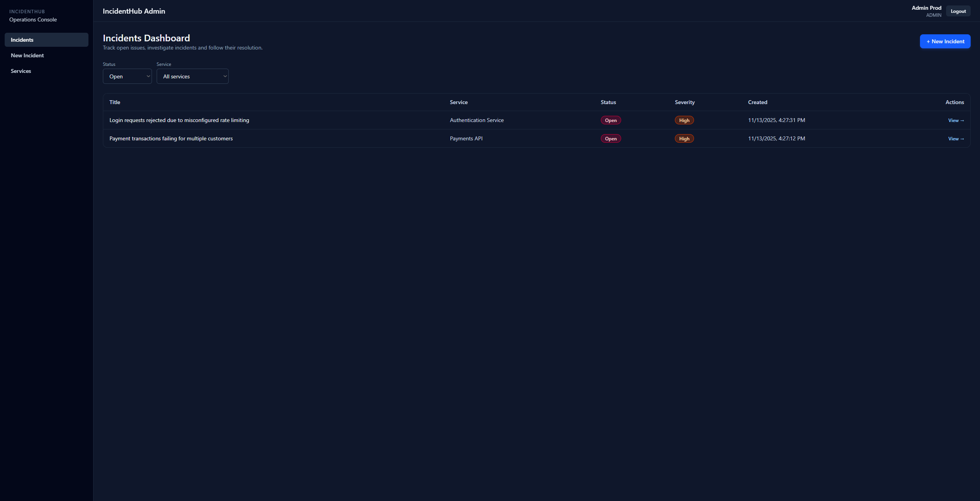Click the Operations Console label

point(33,19)
